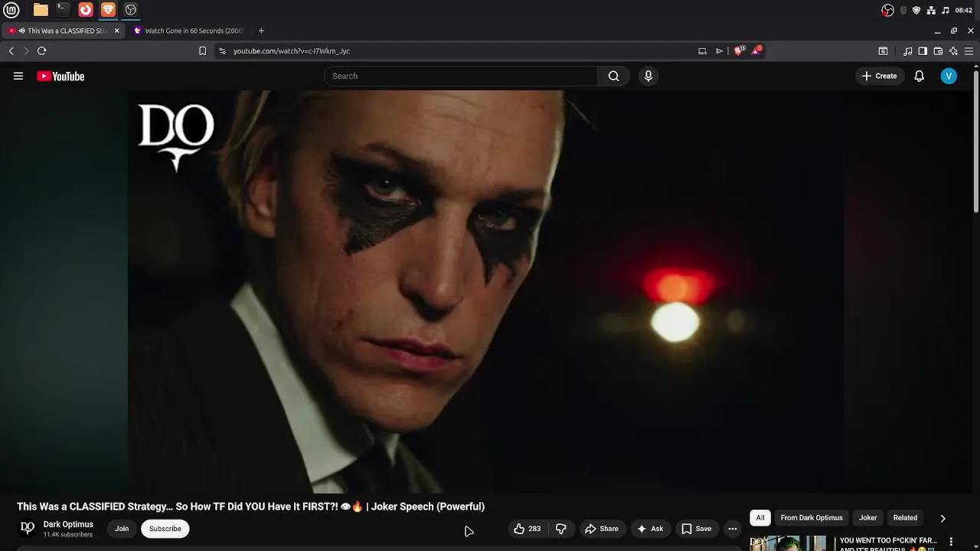
Task: Open YouTube notifications bell
Action: coord(920,76)
